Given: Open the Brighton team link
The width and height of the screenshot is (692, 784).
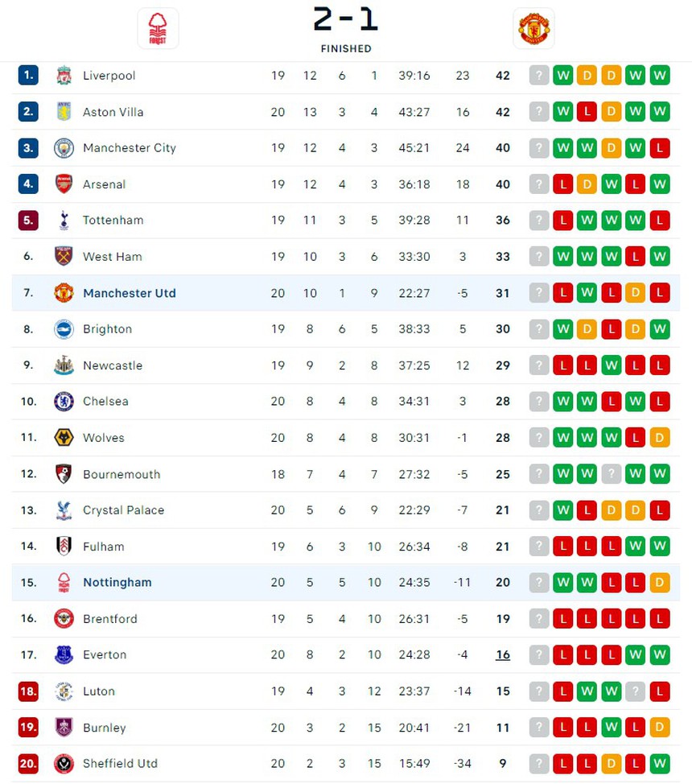Looking at the screenshot, I should point(107,329).
